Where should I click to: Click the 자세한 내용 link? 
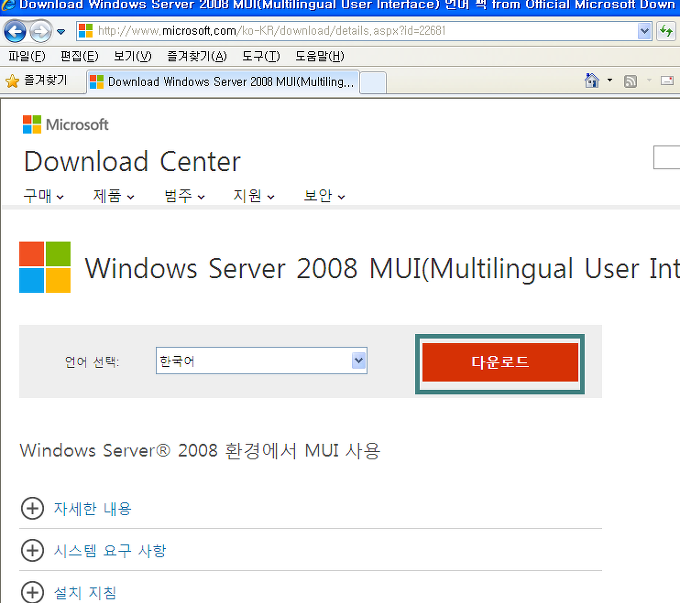[x=92, y=508]
